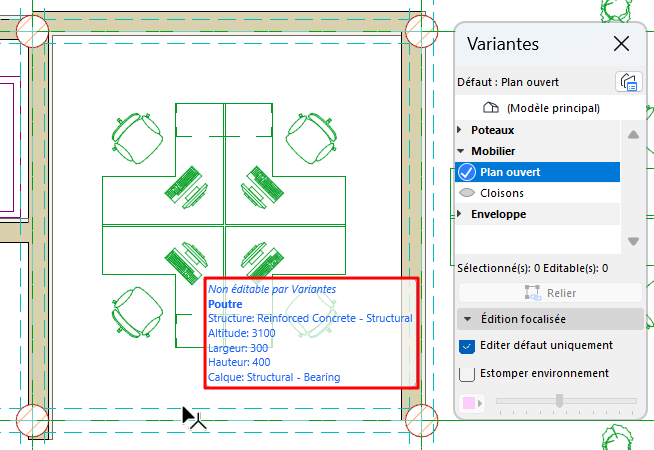Image resolution: width=654 pixels, height=450 pixels.
Task: Select the Cloisons variant row
Action: coord(537,193)
